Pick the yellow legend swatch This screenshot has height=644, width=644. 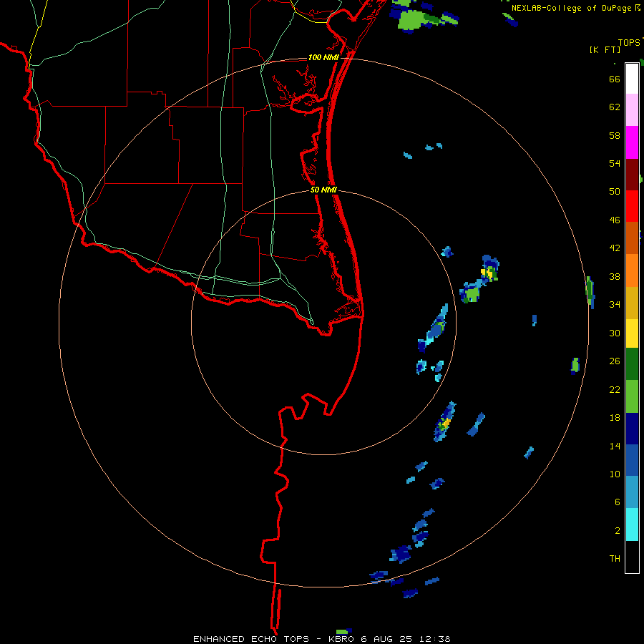pos(632,333)
